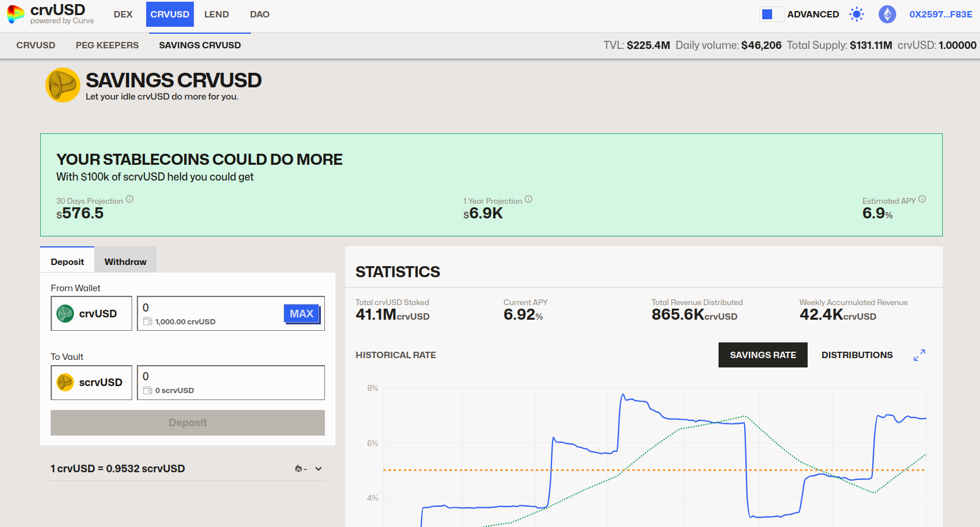The width and height of the screenshot is (980, 527).
Task: Select the light/dark theme sun icon
Action: coord(856,14)
